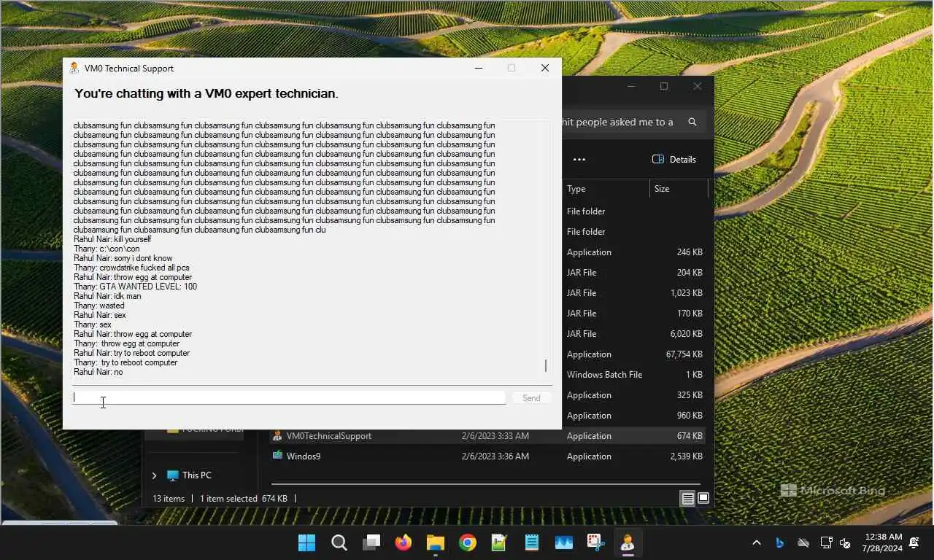Click the OneDrive cloud tray icon
Viewport: 934px width, 560px height.
(x=803, y=542)
